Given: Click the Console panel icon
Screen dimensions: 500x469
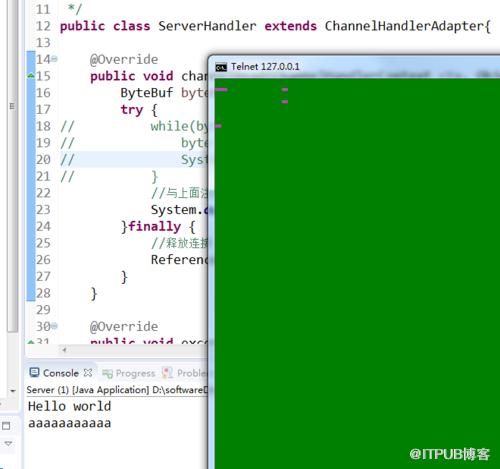Looking at the screenshot, I should (34, 372).
